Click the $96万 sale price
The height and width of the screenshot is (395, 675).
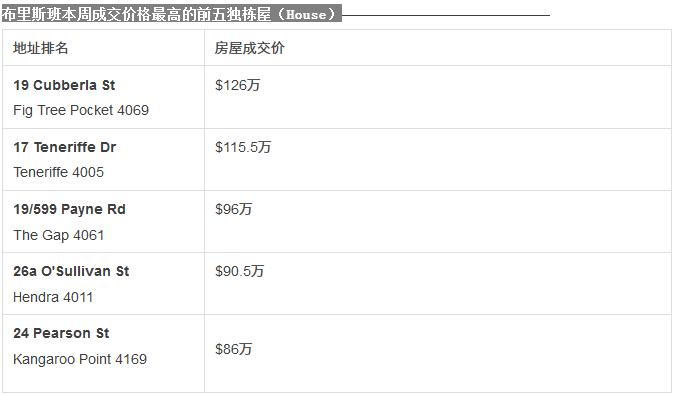click(x=233, y=210)
